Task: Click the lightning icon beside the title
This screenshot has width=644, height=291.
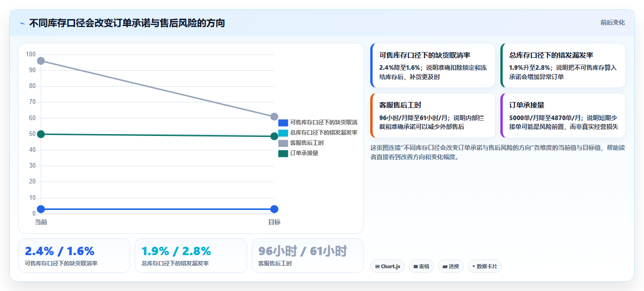Action: (22, 23)
